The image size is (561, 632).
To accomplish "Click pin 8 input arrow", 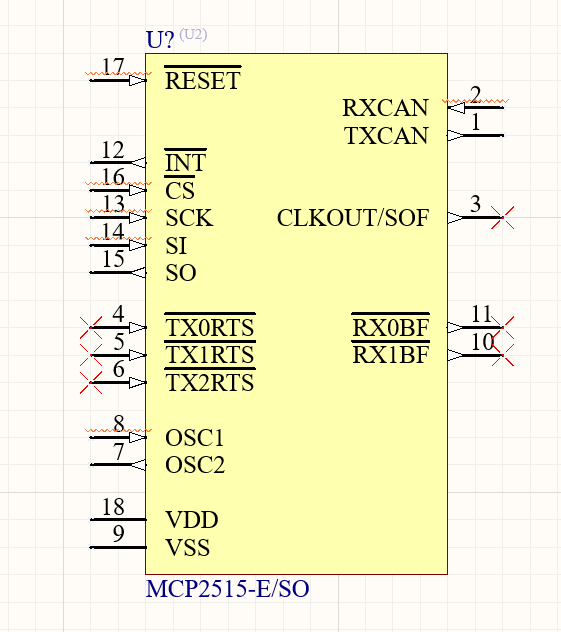I will click(x=137, y=437).
